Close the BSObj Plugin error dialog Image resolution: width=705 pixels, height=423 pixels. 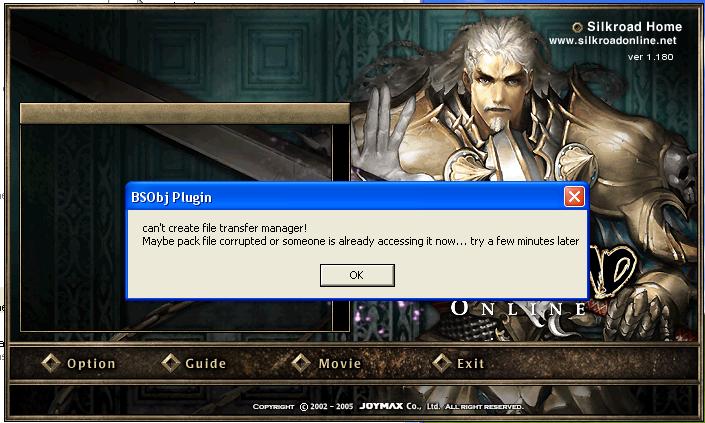[x=574, y=197]
